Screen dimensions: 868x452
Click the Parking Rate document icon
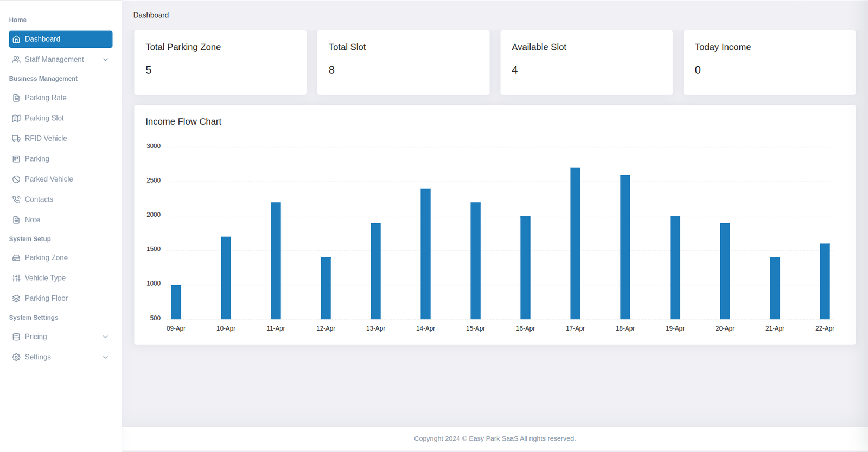pos(16,98)
